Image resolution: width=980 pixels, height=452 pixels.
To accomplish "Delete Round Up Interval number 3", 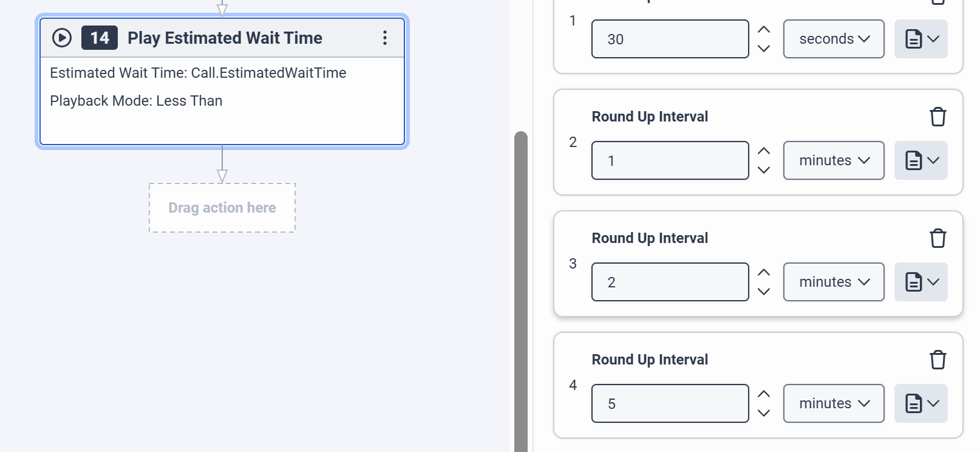I will point(937,238).
